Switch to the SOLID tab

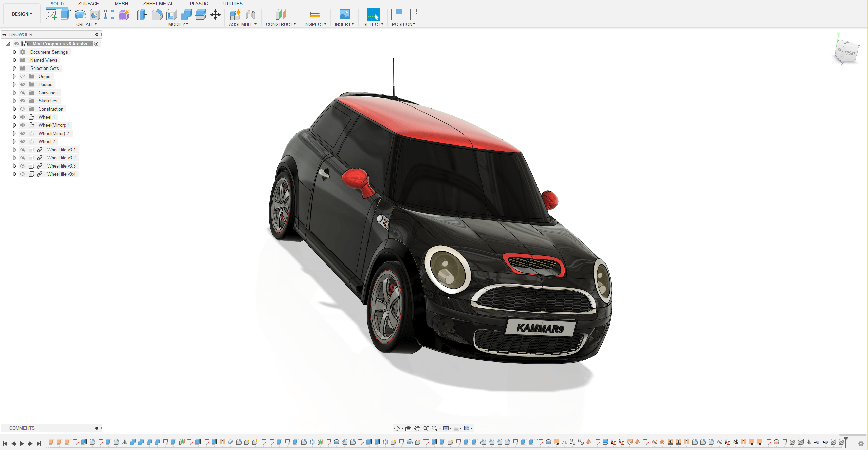point(57,4)
